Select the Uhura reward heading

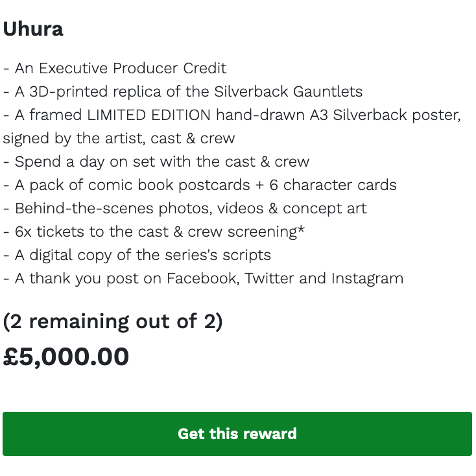click(x=33, y=29)
